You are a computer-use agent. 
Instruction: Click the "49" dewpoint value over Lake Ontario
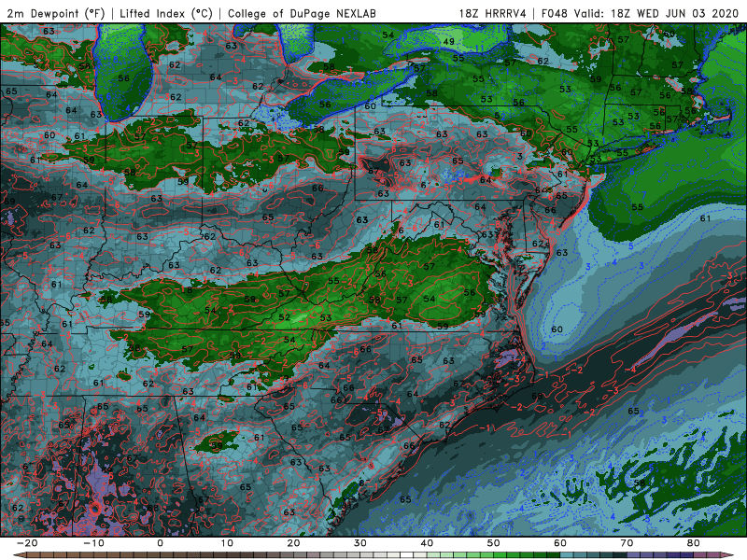(448, 41)
